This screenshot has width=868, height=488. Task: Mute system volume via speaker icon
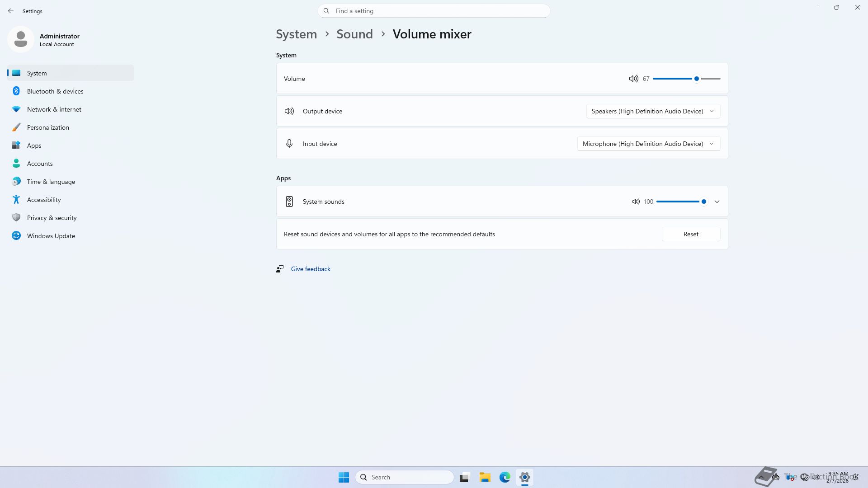(633, 79)
